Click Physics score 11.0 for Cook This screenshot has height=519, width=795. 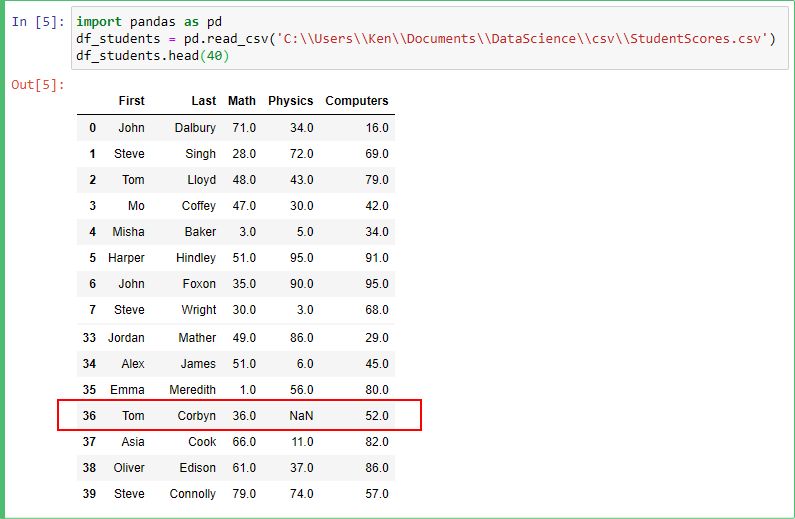[302, 442]
